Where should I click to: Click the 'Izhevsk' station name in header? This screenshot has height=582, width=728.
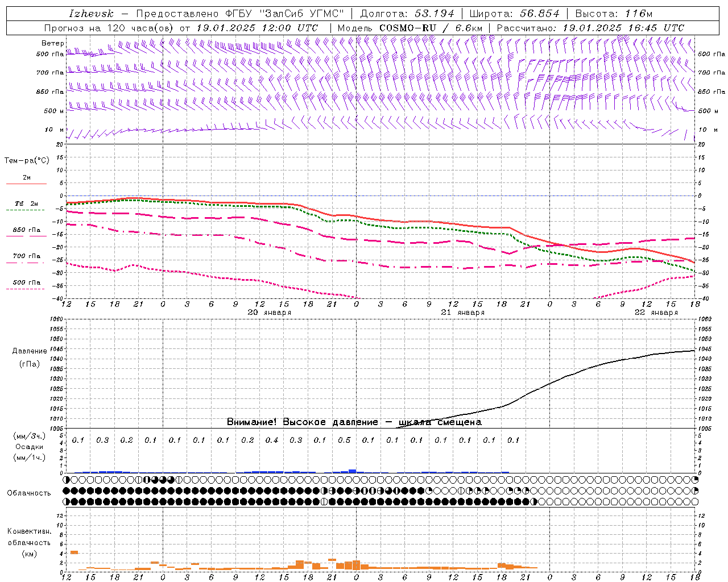(91, 14)
